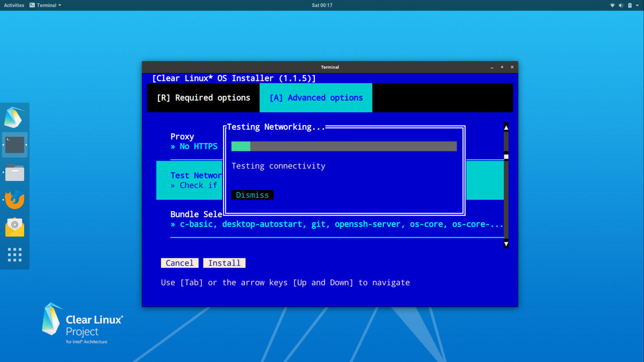Click the network status icon in top bar
The width and height of the screenshot is (644, 362).
click(x=612, y=5)
